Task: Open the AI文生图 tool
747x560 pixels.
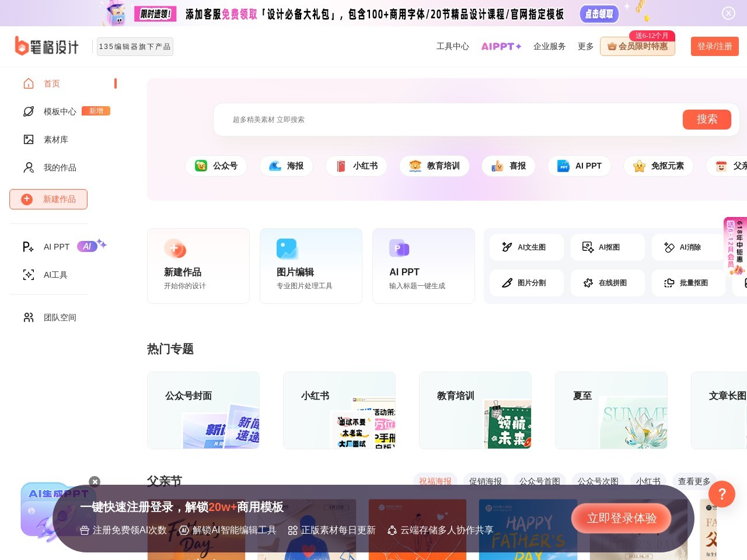Action: (x=526, y=247)
